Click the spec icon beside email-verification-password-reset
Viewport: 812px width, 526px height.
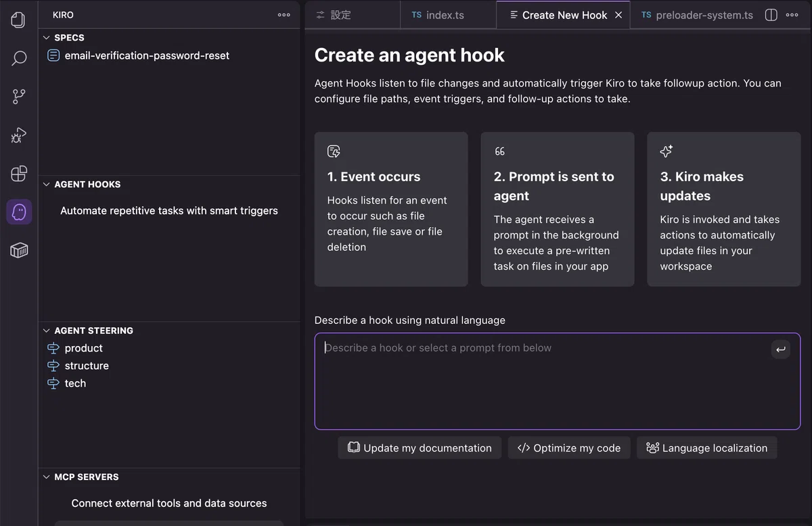click(x=53, y=55)
